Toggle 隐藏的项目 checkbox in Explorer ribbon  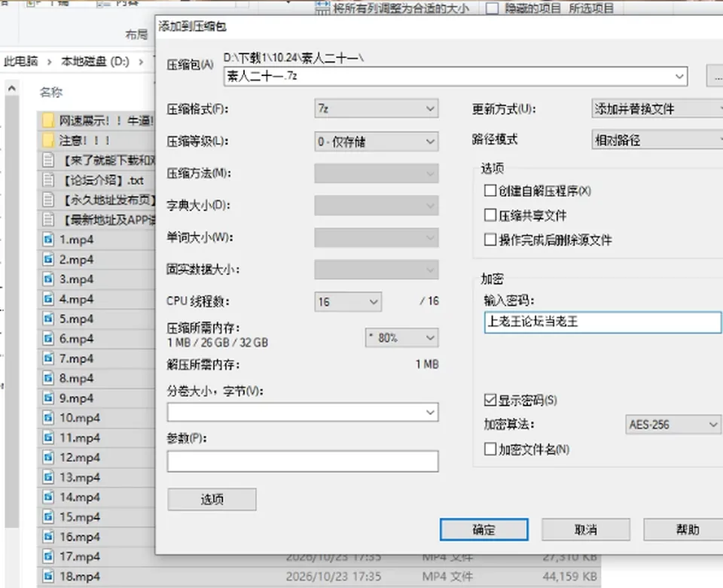492,8
